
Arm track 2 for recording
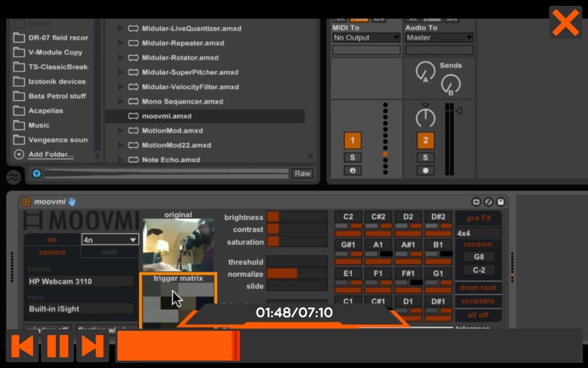426,171
